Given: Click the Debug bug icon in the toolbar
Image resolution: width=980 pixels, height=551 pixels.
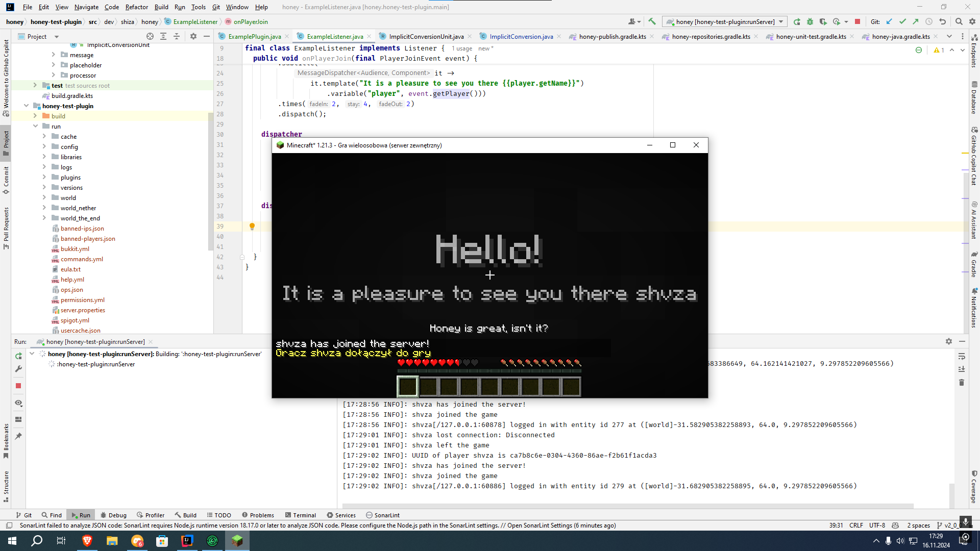Looking at the screenshot, I should [x=810, y=21].
